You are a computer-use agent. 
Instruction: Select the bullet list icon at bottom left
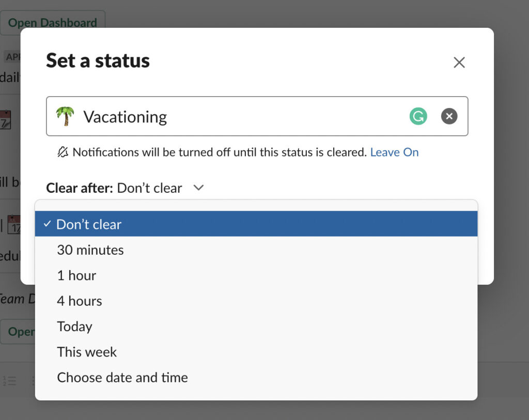tap(34, 381)
